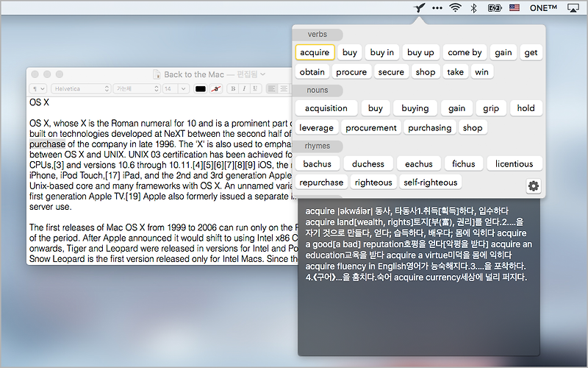Open the font size 14 combo box
588x368 pixels.
pyautogui.click(x=175, y=88)
